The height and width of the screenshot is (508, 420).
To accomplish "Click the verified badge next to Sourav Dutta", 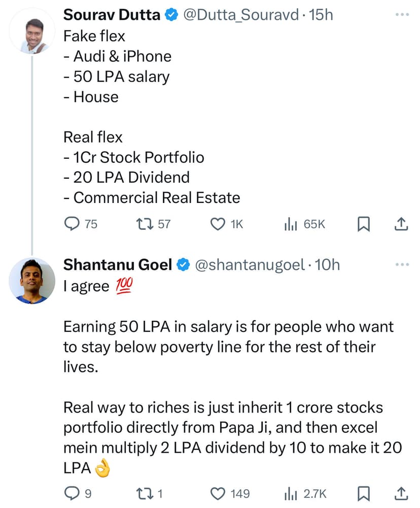I will coord(171,15).
